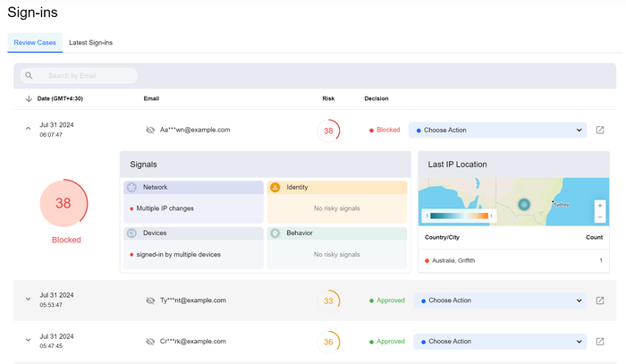Click the map heat color legend bar

click(459, 216)
